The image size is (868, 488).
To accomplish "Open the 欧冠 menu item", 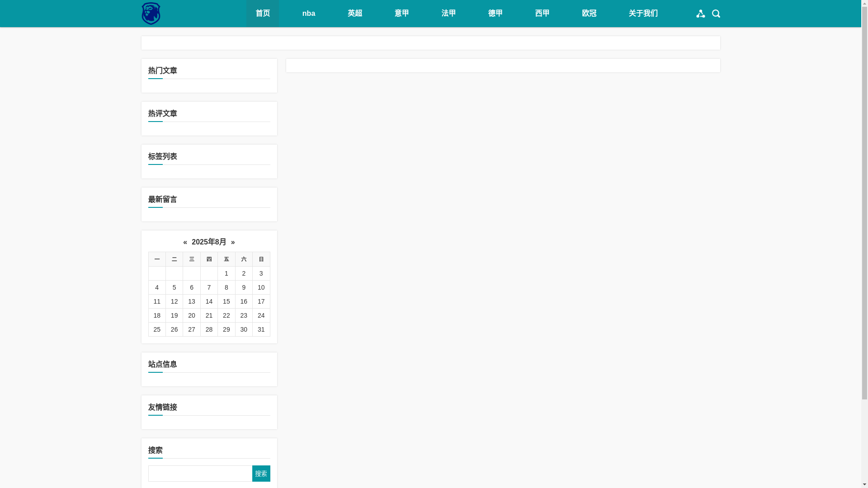I will coord(589,14).
